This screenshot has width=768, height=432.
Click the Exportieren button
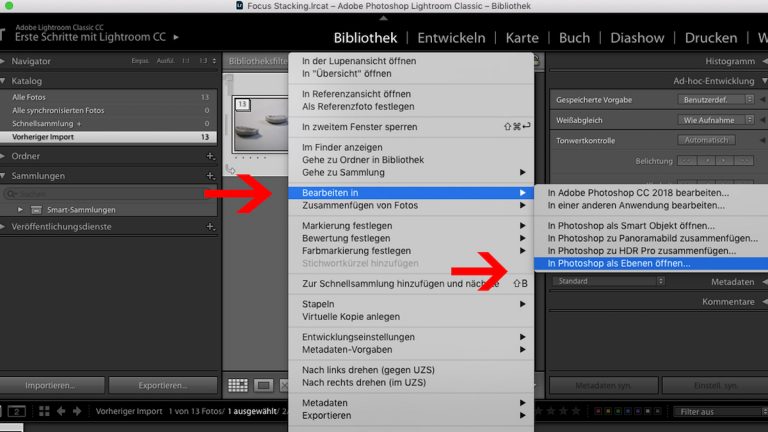(162, 385)
